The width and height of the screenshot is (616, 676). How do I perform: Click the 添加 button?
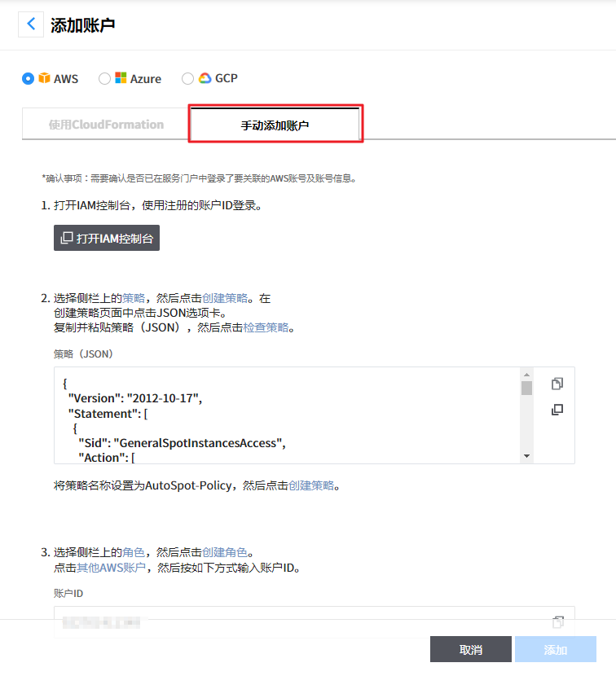[555, 650]
